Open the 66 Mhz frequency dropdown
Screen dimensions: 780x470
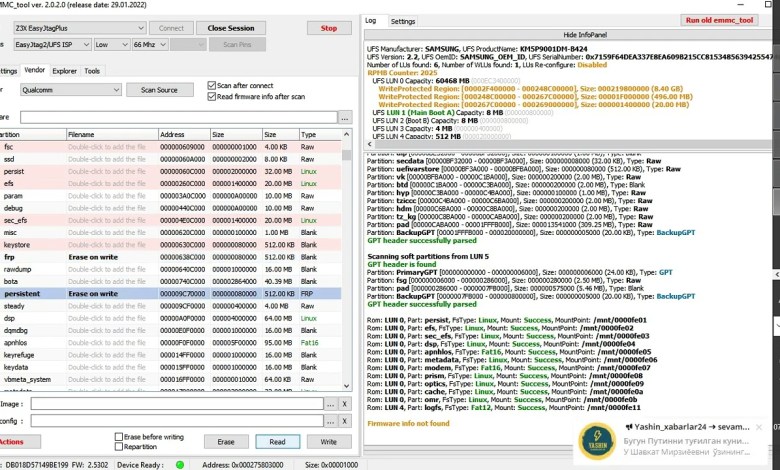click(150, 45)
